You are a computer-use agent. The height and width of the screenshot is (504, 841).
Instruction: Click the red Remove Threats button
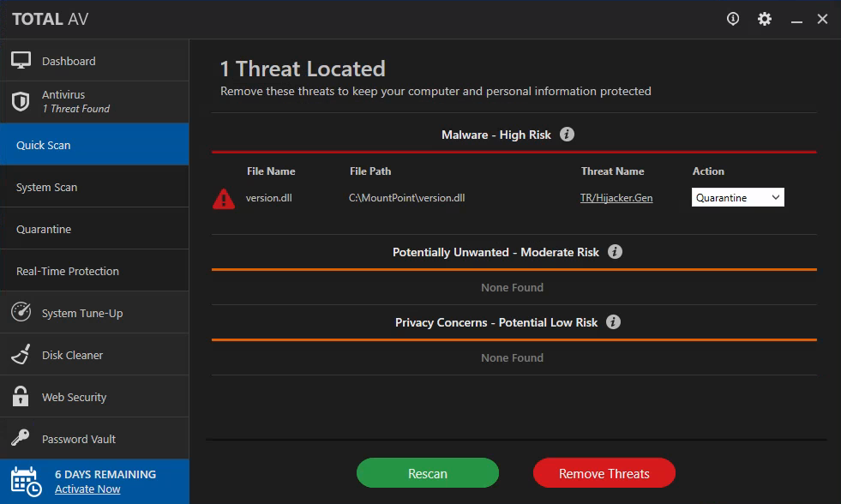[x=604, y=473]
